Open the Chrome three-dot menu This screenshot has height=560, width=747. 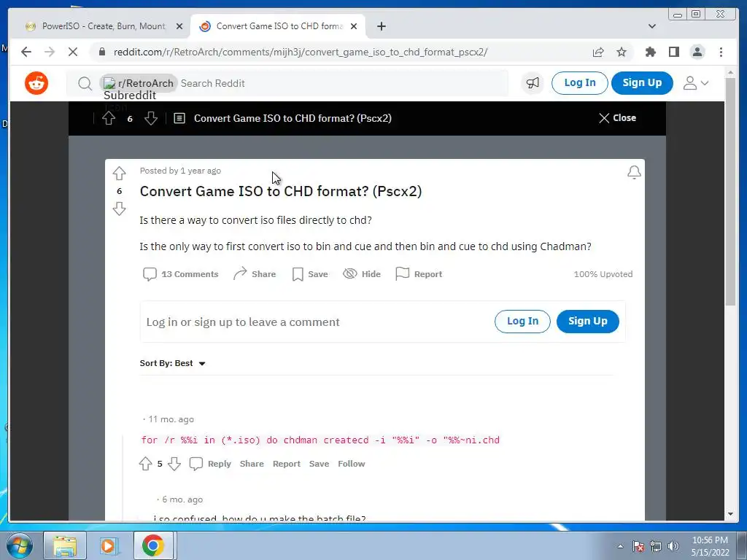click(x=721, y=52)
